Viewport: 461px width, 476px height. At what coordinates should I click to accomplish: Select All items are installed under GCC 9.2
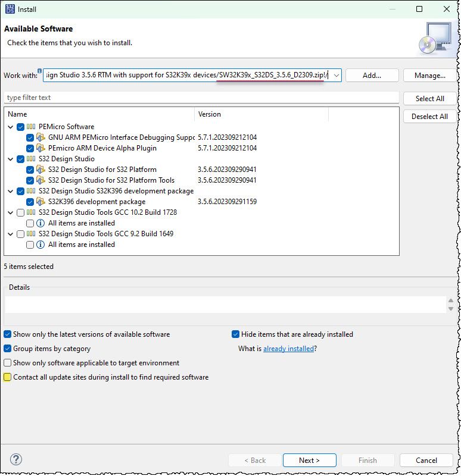(82, 245)
